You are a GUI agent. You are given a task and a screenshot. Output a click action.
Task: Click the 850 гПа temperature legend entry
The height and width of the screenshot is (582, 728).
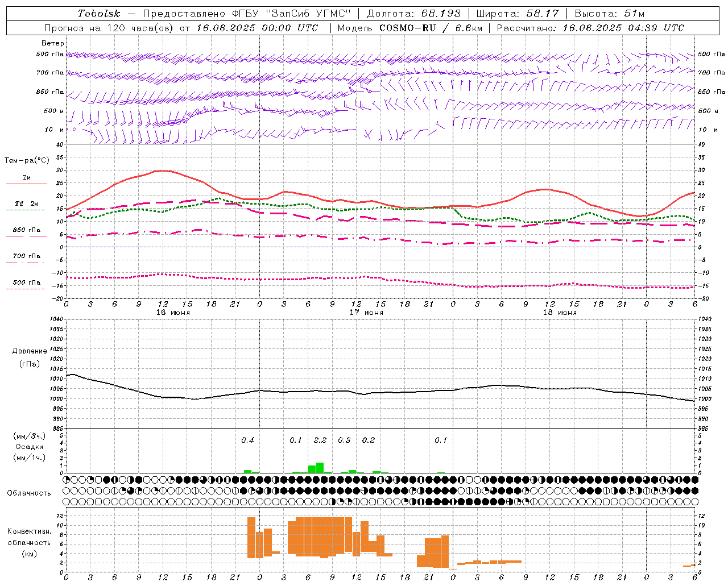point(26,230)
